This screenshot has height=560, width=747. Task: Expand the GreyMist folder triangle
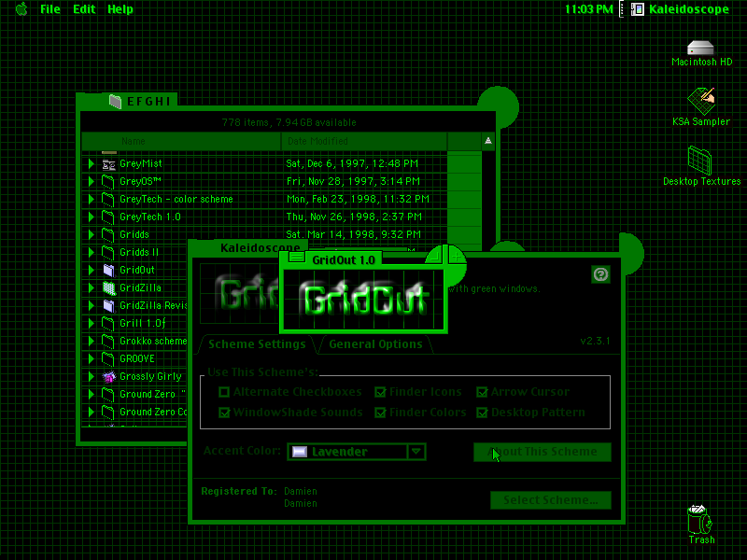point(91,164)
